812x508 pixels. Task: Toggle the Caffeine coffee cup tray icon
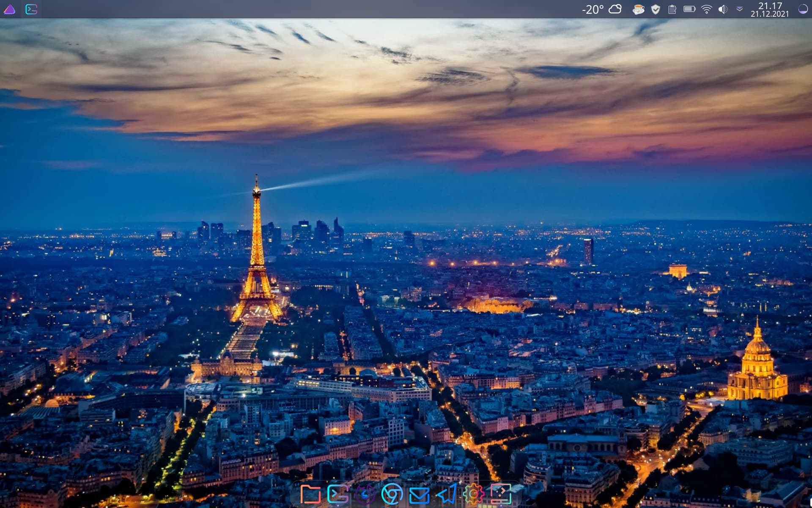tap(638, 9)
